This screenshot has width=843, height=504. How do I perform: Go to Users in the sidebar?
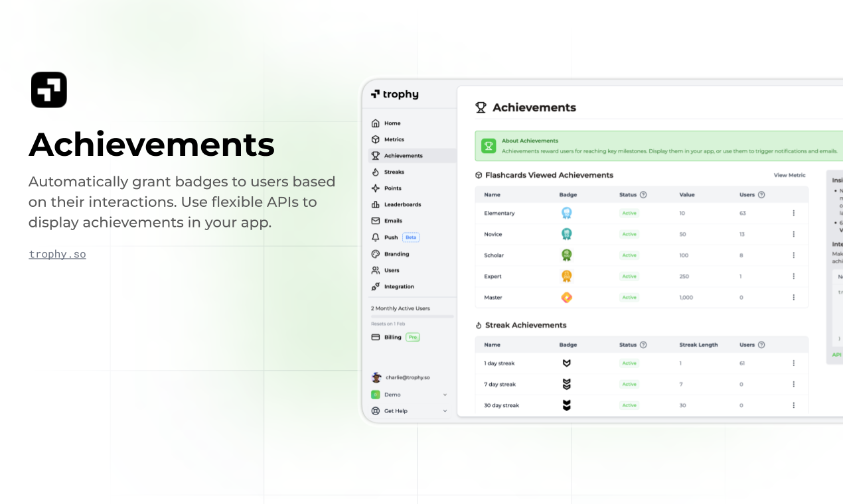tap(391, 271)
